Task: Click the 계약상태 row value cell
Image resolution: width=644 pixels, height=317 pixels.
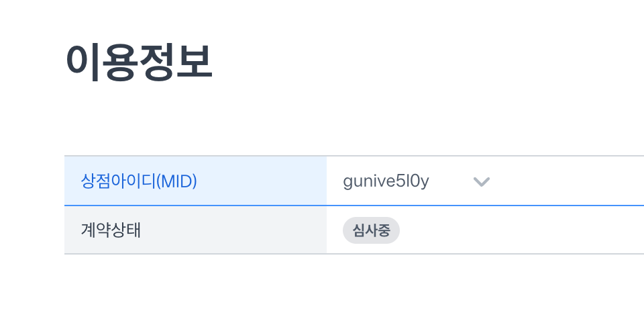Action: pos(485,230)
